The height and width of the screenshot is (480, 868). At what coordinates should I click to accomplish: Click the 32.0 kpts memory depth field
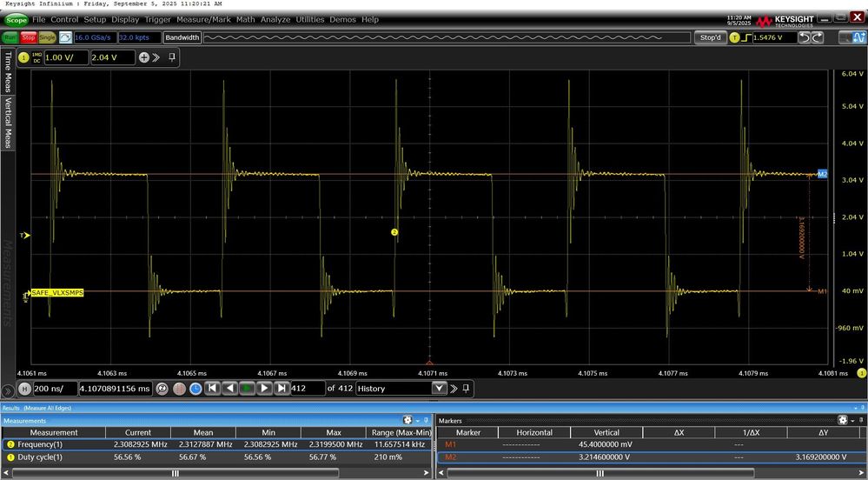pos(139,37)
